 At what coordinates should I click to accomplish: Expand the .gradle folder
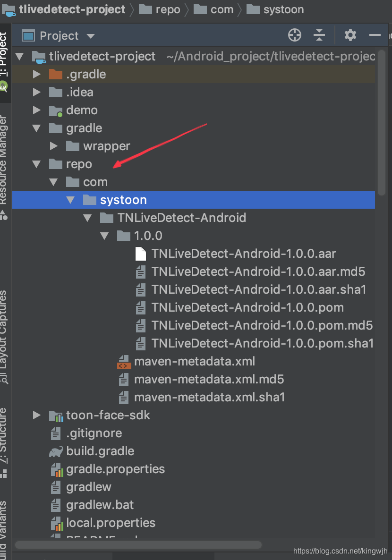pyautogui.click(x=36, y=74)
